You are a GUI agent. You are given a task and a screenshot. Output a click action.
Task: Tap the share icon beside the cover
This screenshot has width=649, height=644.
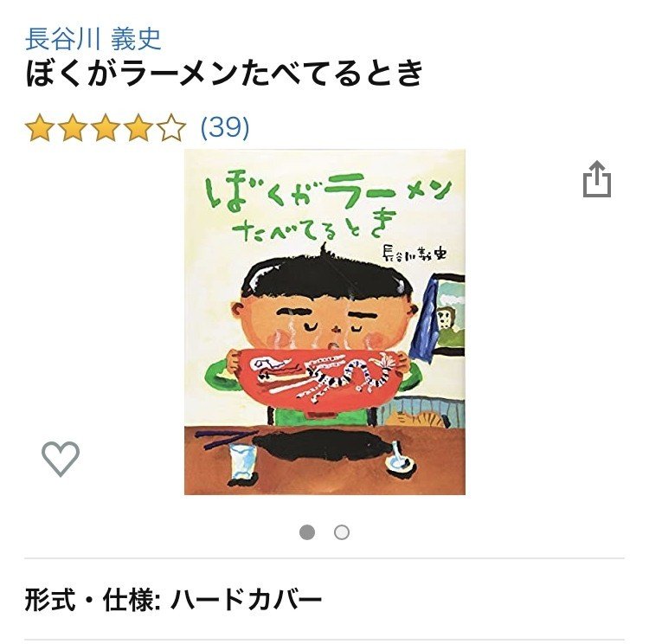tap(597, 179)
